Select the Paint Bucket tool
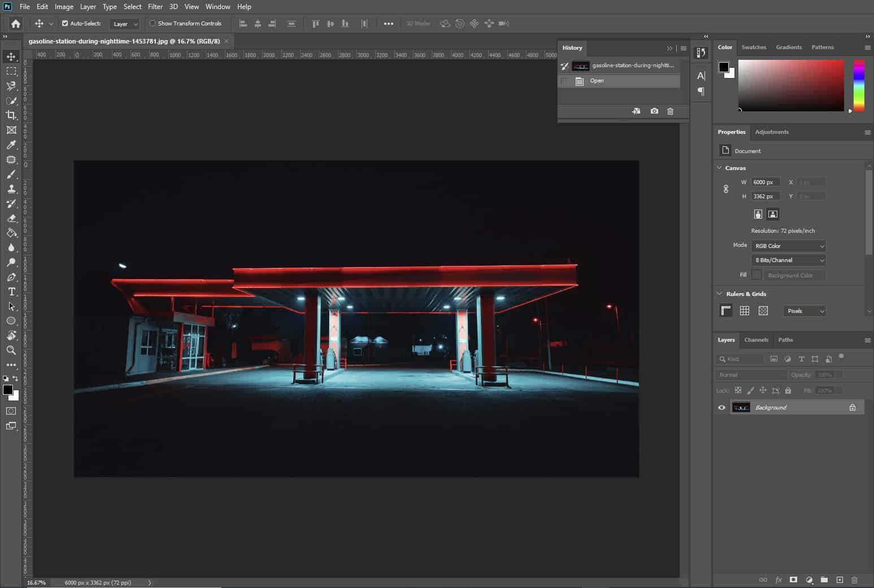This screenshot has height=588, width=874. 11,233
